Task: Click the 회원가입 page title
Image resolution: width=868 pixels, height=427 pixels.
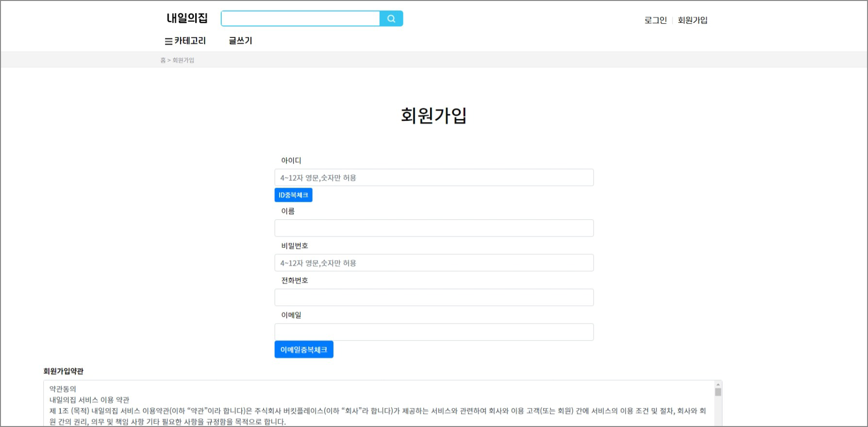Action: [x=434, y=115]
